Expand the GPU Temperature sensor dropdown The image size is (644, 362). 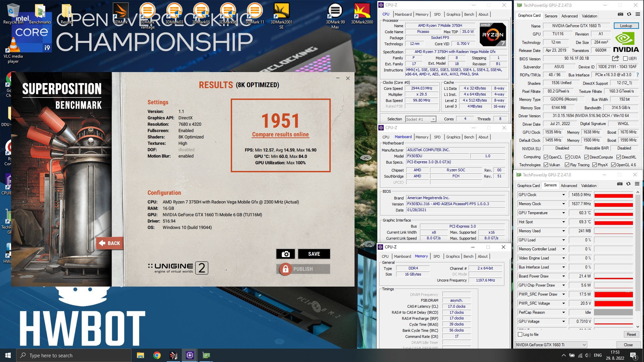point(563,213)
